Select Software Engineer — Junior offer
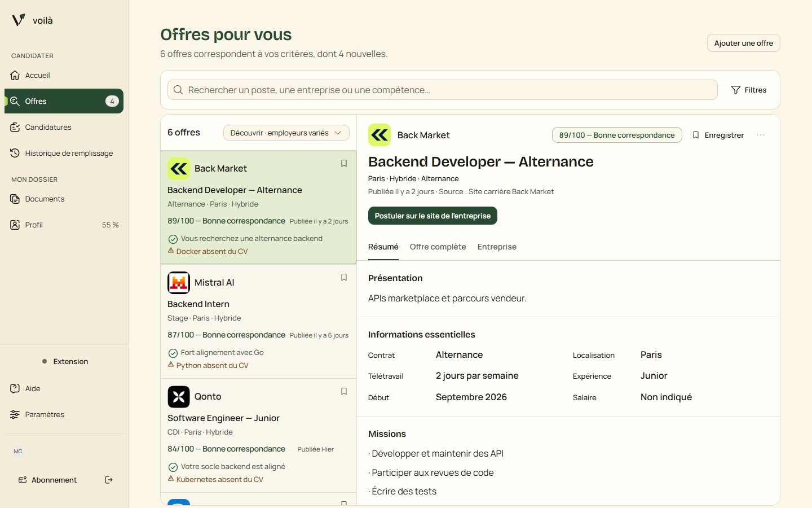 (x=223, y=418)
